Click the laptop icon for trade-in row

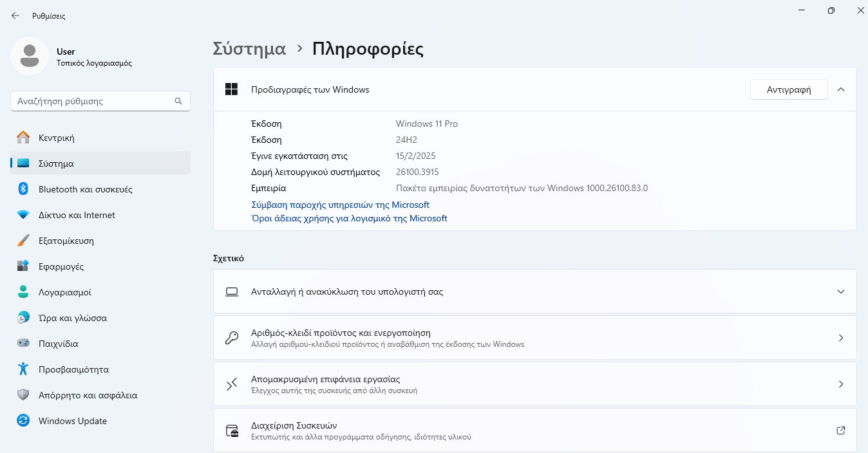(232, 291)
